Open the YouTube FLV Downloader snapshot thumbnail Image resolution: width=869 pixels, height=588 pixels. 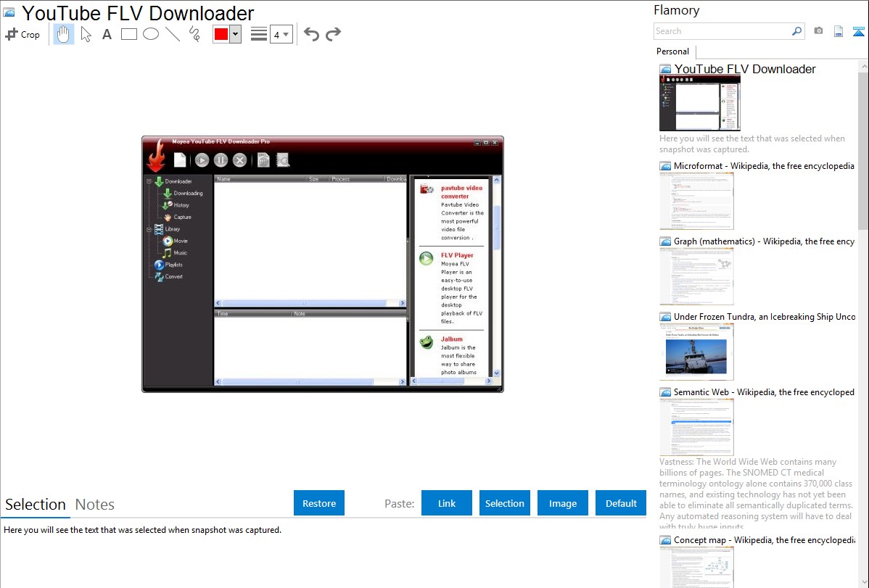[x=700, y=104]
